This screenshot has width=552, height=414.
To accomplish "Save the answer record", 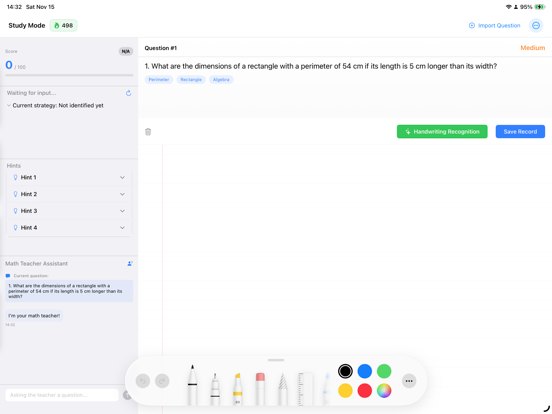I will click(x=520, y=132).
